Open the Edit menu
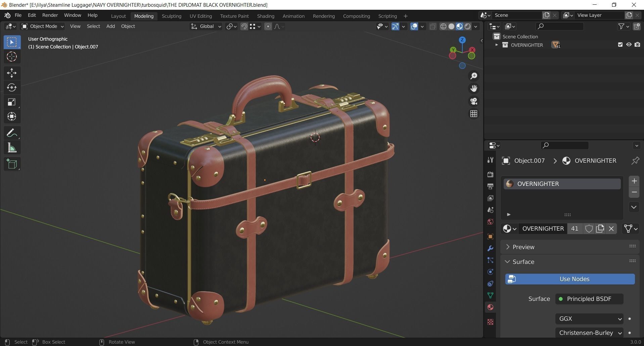The height and width of the screenshot is (346, 644). (x=32, y=15)
